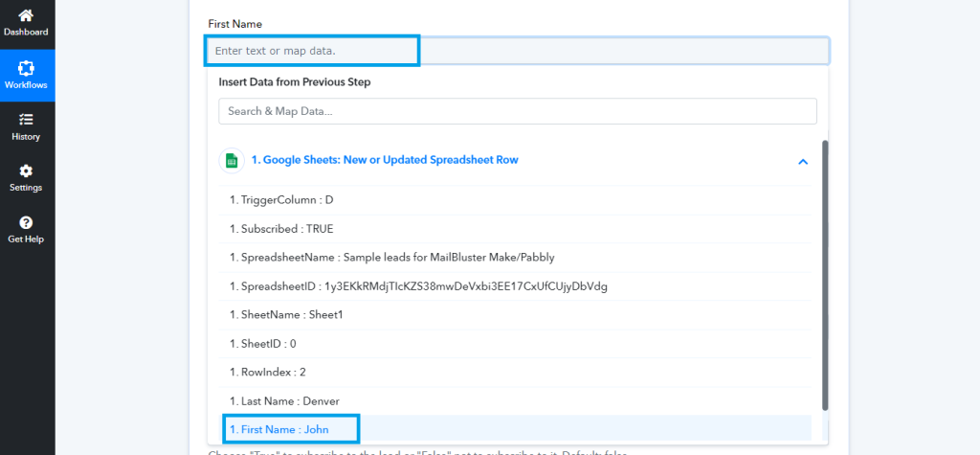Viewport: 980px width, 455px height.
Task: Open the History list icon
Action: click(x=26, y=120)
